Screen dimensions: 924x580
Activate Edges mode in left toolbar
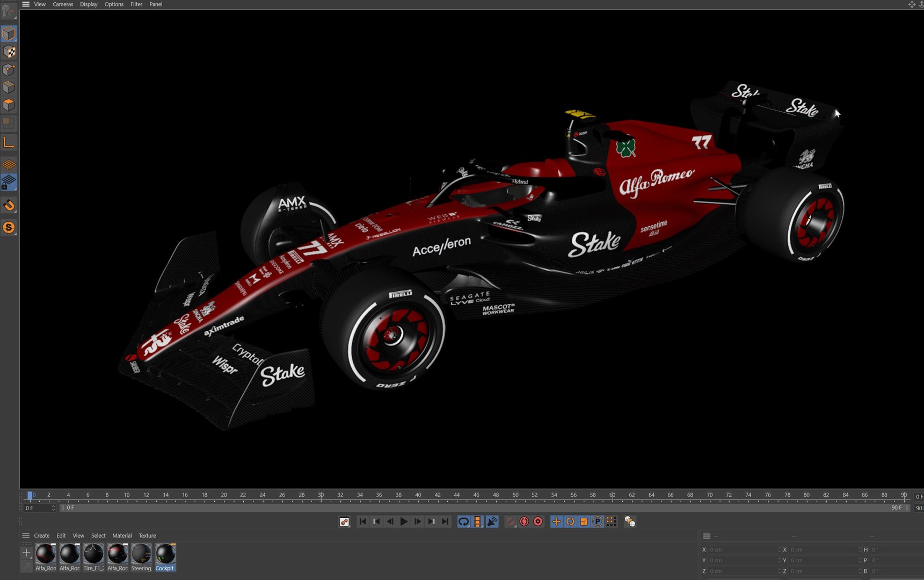tap(9, 88)
